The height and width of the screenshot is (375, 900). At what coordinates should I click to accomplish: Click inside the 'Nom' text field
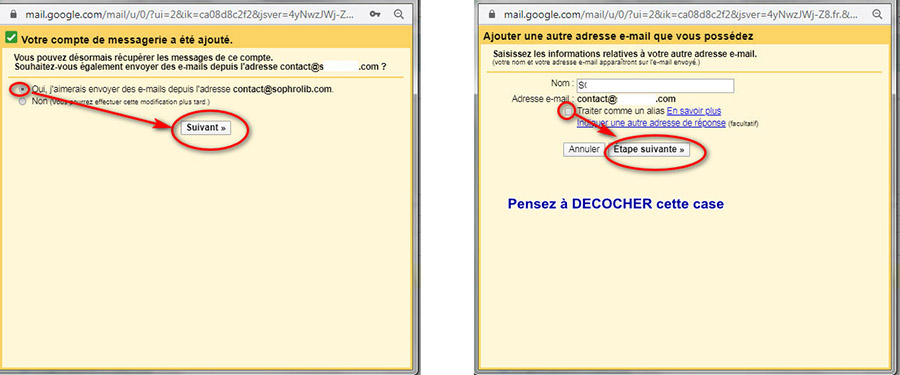[x=655, y=86]
